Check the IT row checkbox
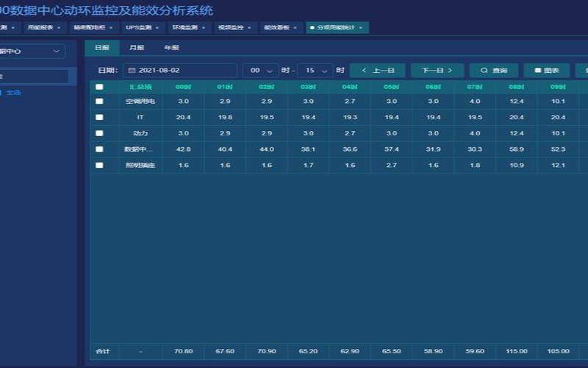The height and width of the screenshot is (368, 588). point(99,117)
